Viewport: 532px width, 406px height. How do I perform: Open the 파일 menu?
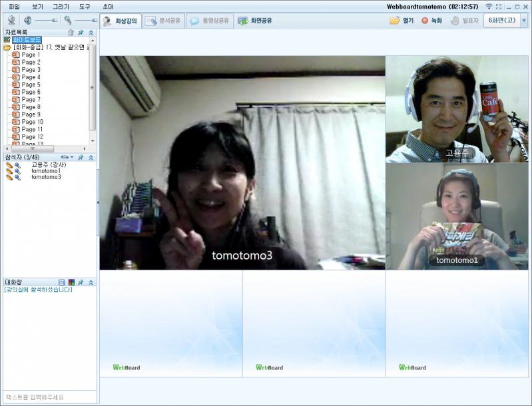click(x=14, y=6)
